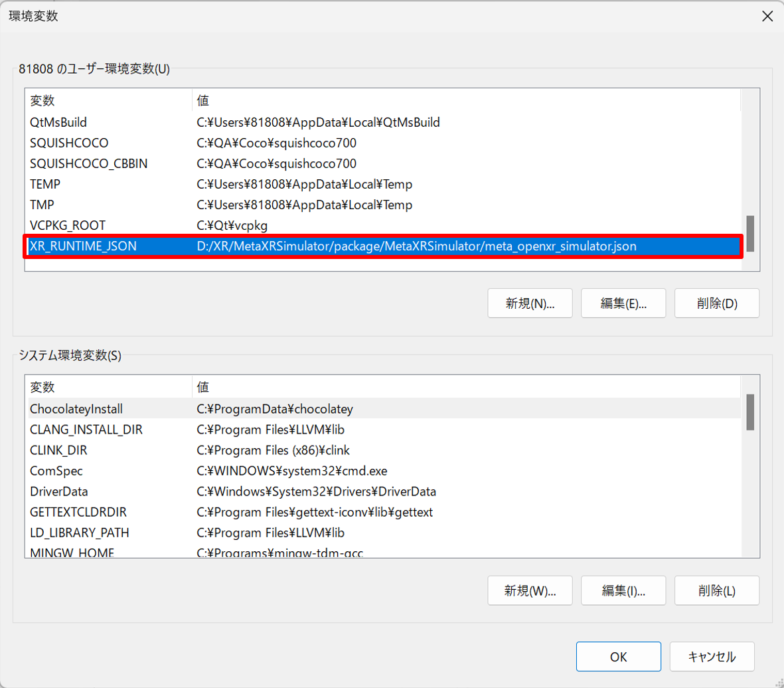Select the ChocolateyInstall system variable
This screenshot has width=784, height=688.
[76, 409]
